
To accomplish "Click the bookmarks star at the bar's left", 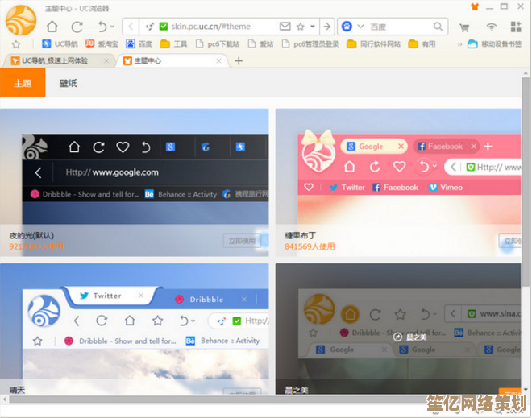I will [15, 44].
